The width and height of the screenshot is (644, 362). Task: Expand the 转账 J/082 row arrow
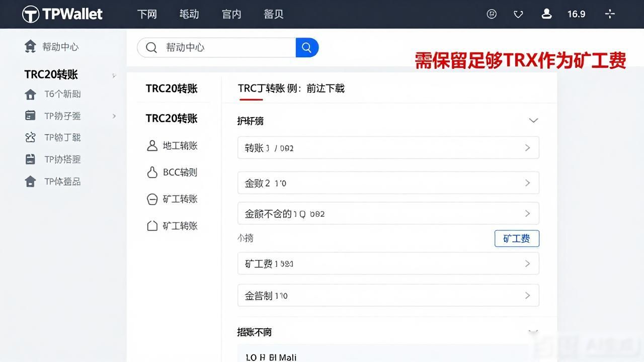click(527, 148)
